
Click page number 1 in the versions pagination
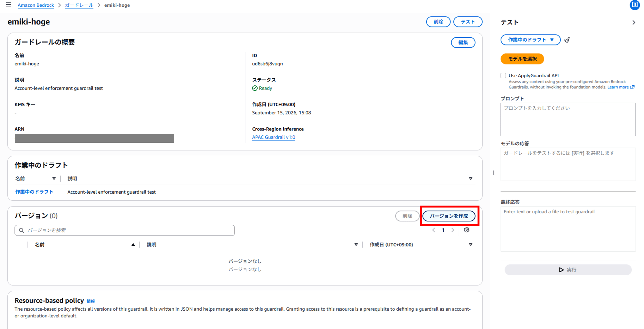coord(443,230)
